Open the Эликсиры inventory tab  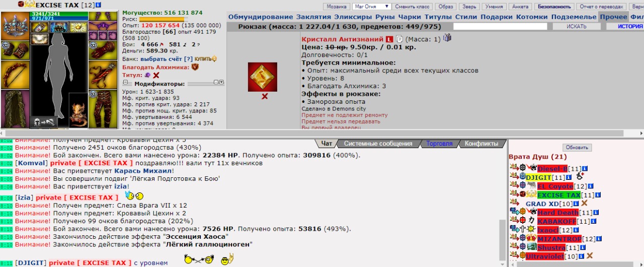354,17
